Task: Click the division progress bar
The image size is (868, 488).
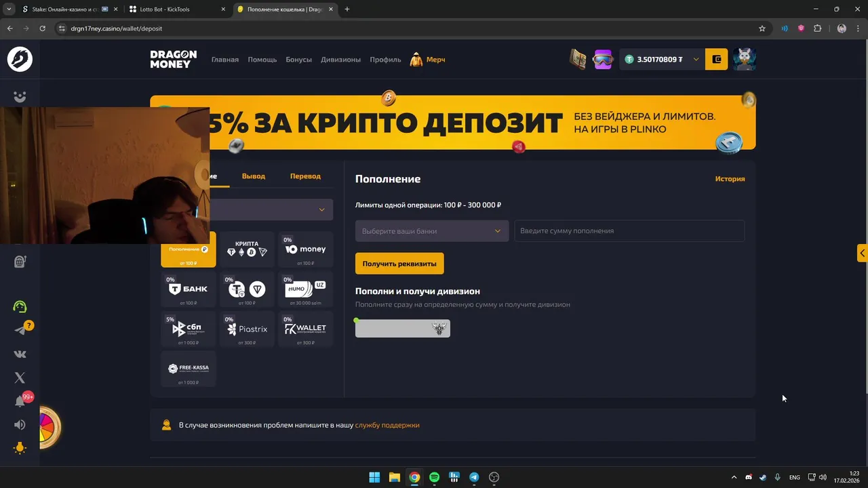Action: point(403,329)
